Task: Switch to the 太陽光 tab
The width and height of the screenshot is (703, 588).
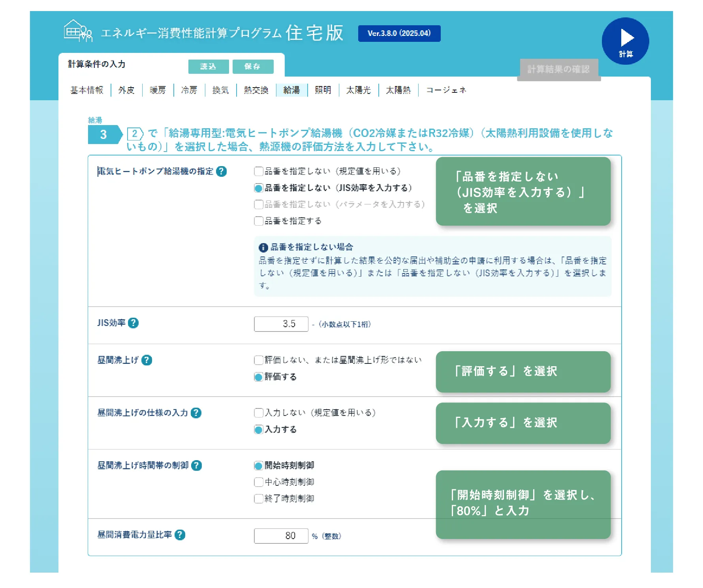Action: (358, 90)
